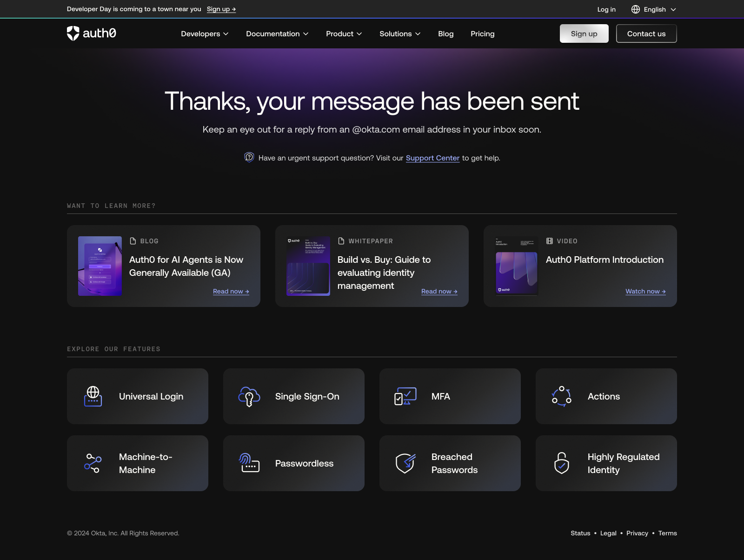
Task: Click the Contact us button
Action: (646, 33)
